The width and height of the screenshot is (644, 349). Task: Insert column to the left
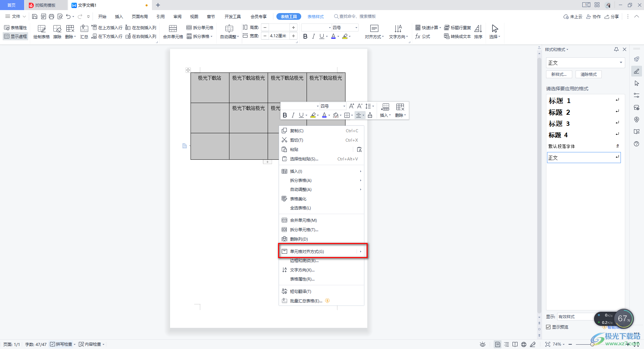click(x=141, y=28)
